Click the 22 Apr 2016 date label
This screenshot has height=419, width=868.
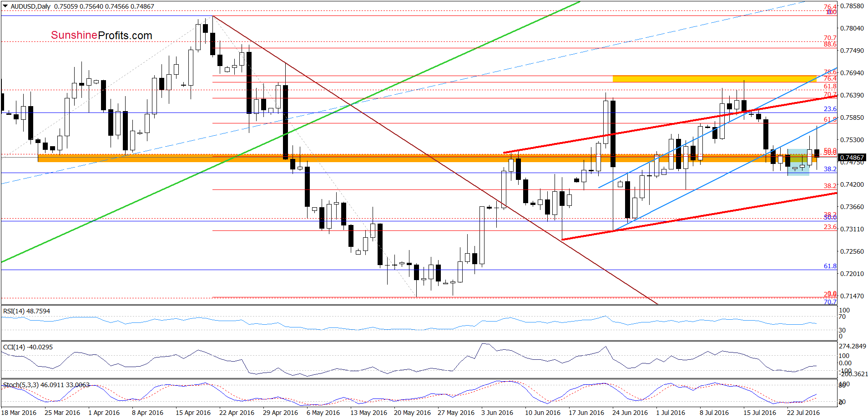(237, 413)
